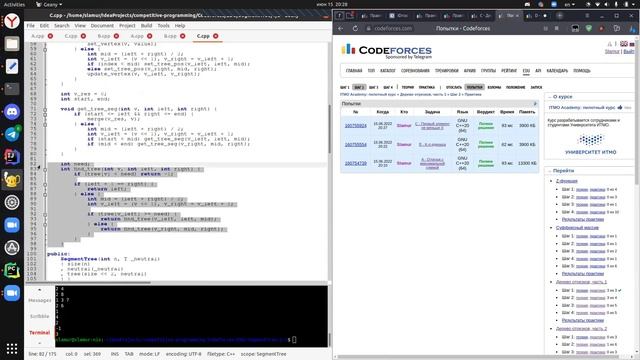The image size is (640, 360).
Task: Open the Geany app menu in top bar
Action: pyautogui.click(x=49, y=4)
